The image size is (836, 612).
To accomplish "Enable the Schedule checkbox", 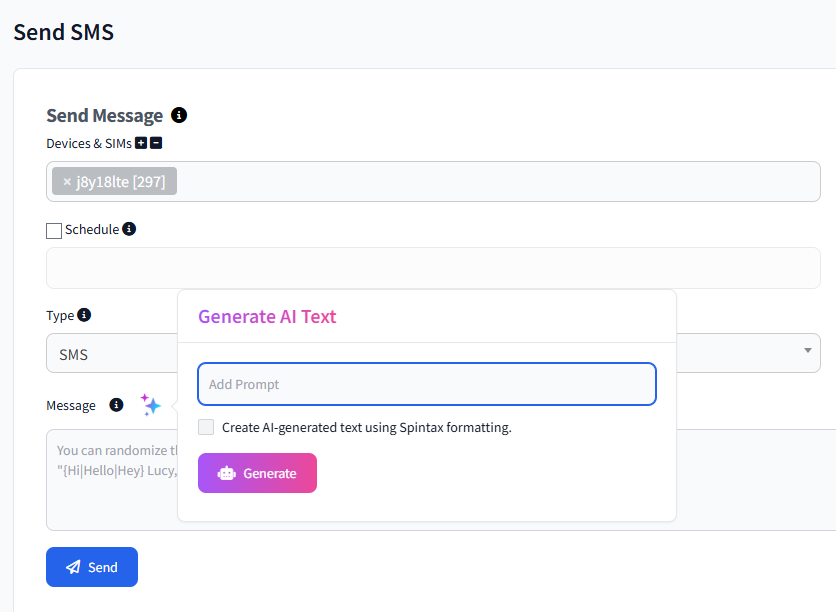I will 53,229.
